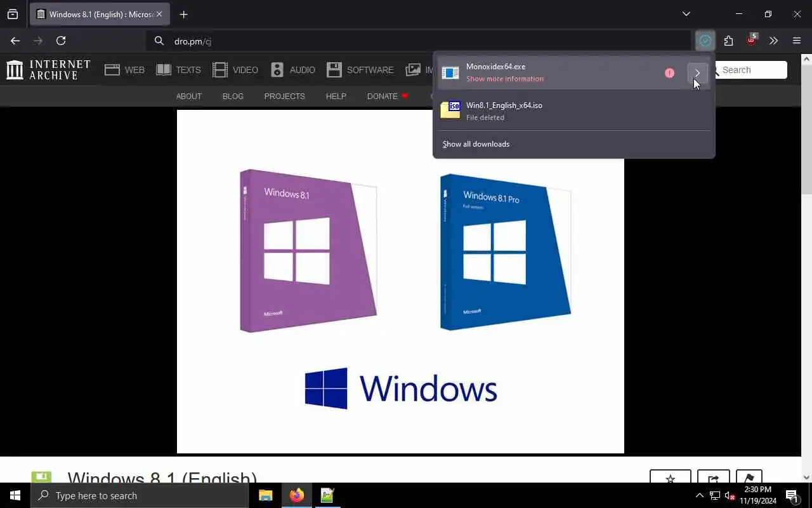
Task: Click the muted volume tray icon
Action: (729, 495)
